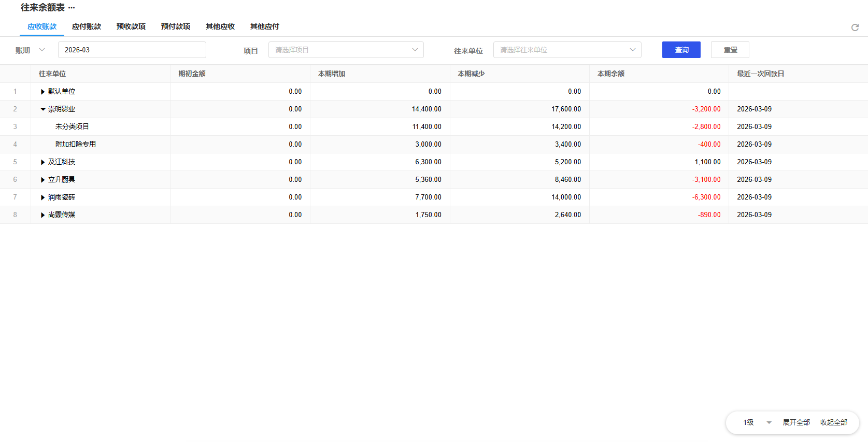
Task: Expand the 及江科技 row arrow
Action: [x=42, y=162]
